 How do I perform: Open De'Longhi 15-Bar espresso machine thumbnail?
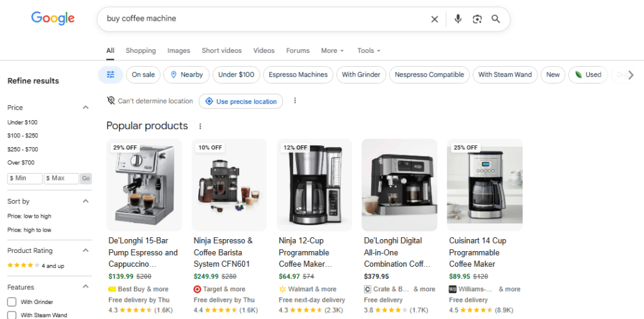tap(144, 185)
